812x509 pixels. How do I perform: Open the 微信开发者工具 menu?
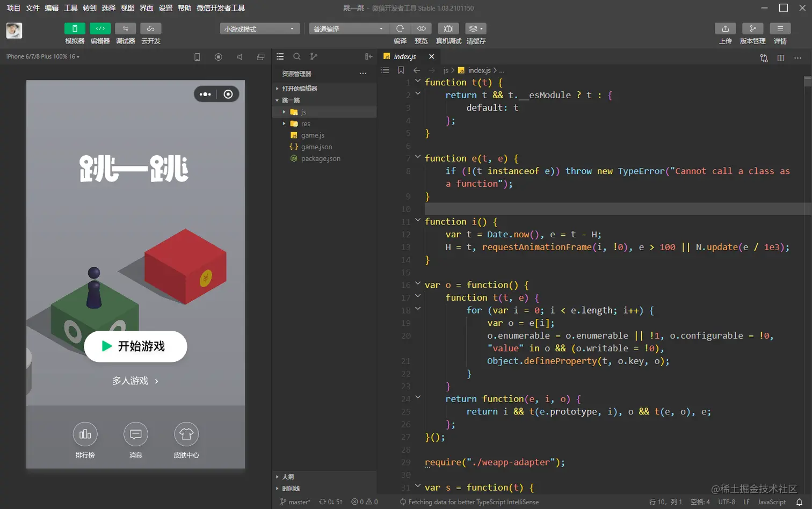pos(221,8)
